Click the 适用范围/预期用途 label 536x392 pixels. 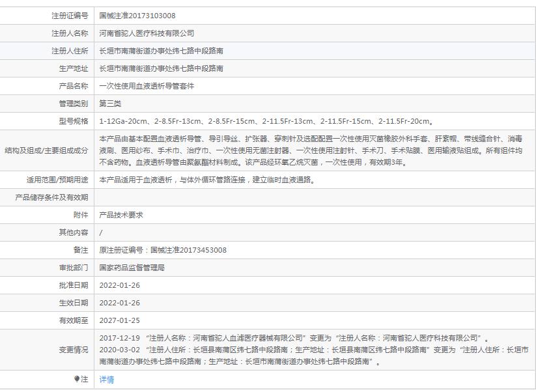pyautogui.click(x=57, y=180)
